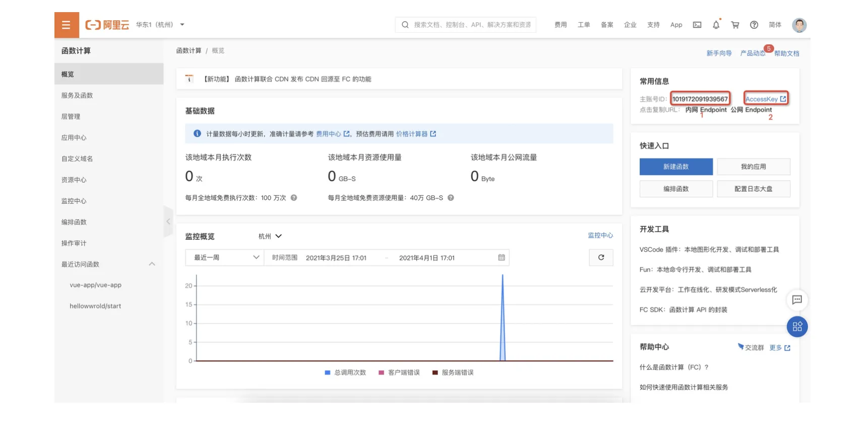Viewport: 868px width, 437px height.
Task: Click the end date 2021年4月1日 17:01
Action: coord(427,258)
